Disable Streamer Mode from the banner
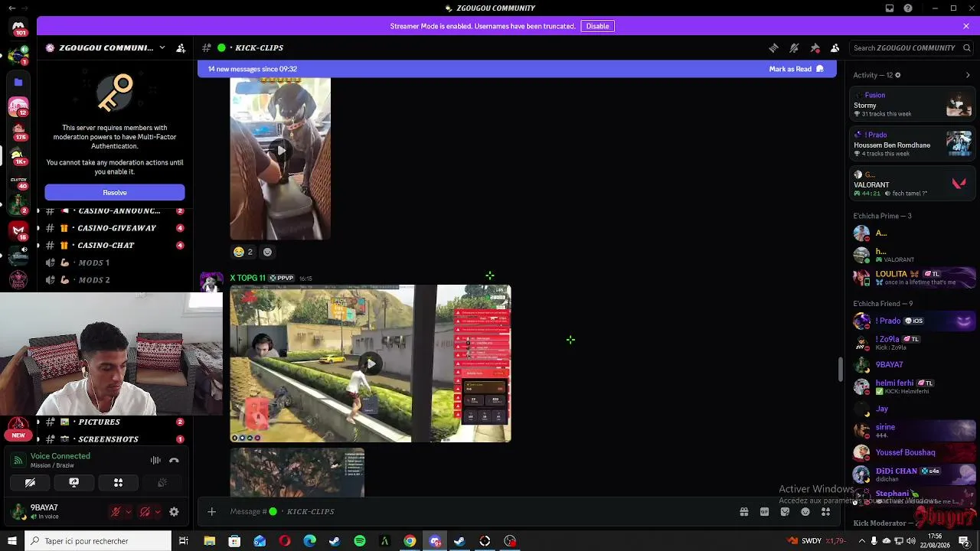This screenshot has width=980, height=551. [x=597, y=26]
